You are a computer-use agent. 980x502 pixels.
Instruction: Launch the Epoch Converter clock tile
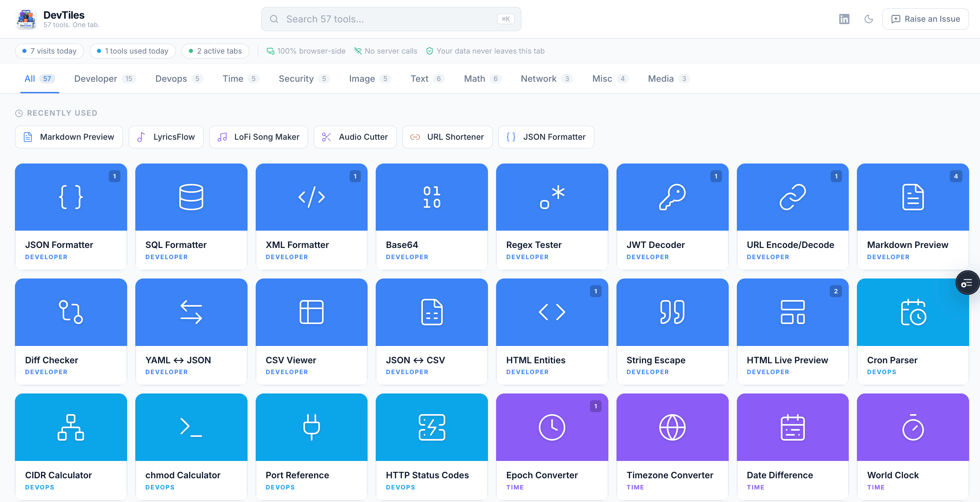pyautogui.click(x=552, y=446)
